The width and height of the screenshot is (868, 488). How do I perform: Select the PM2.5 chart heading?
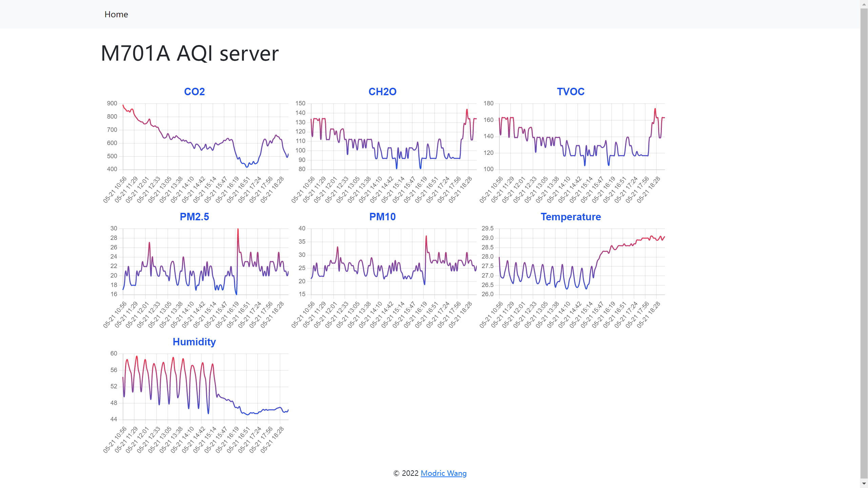click(x=194, y=217)
